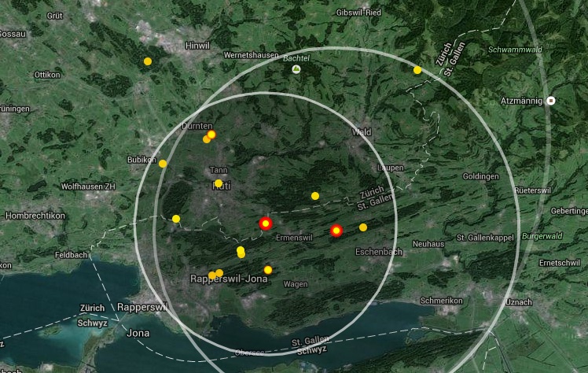Viewport: 588px width, 373px height.
Task: Select the Feldbach label
Action: point(72,255)
